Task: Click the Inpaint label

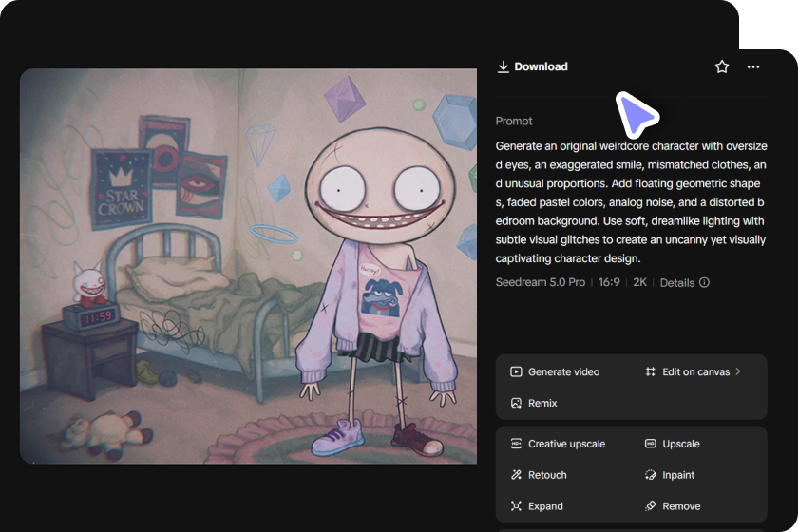Action: 678,475
